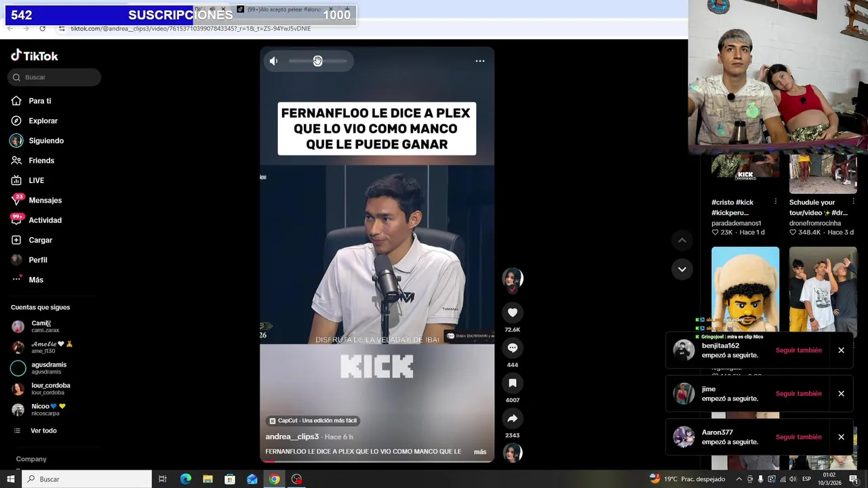Image resolution: width=868 pixels, height=488 pixels.
Task: Click the TikTok logo
Action: click(x=35, y=56)
